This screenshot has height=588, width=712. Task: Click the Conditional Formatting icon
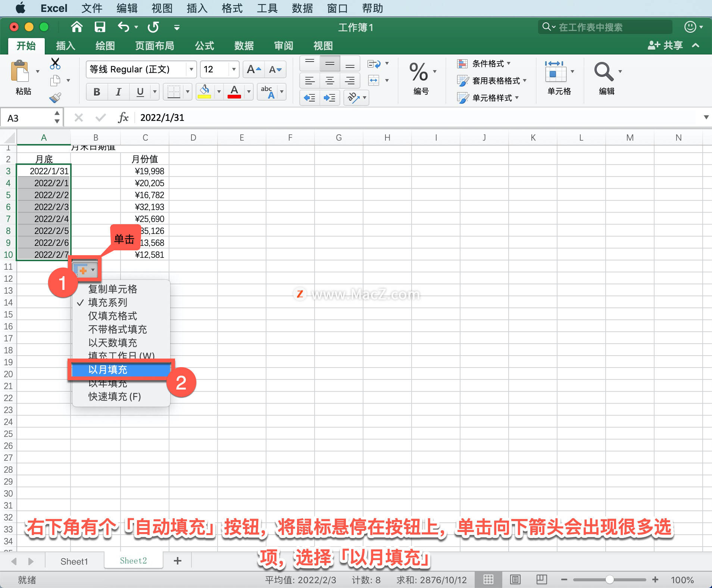point(463,64)
